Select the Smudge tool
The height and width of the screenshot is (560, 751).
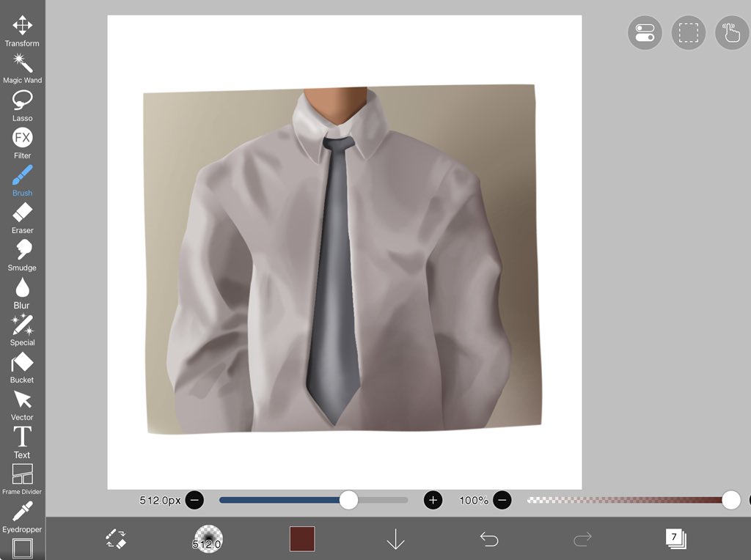point(22,256)
